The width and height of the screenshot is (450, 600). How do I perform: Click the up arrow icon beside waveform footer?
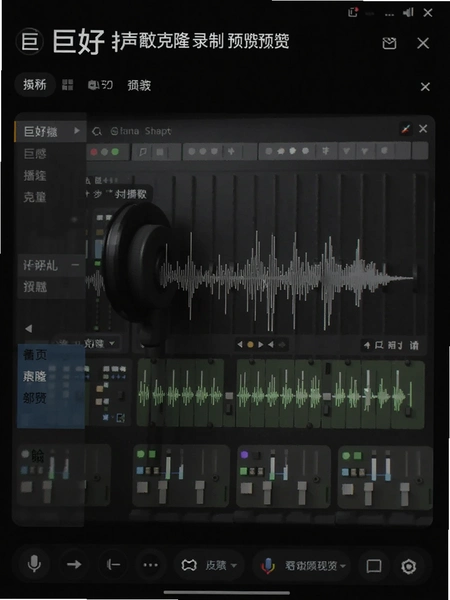(x=367, y=346)
